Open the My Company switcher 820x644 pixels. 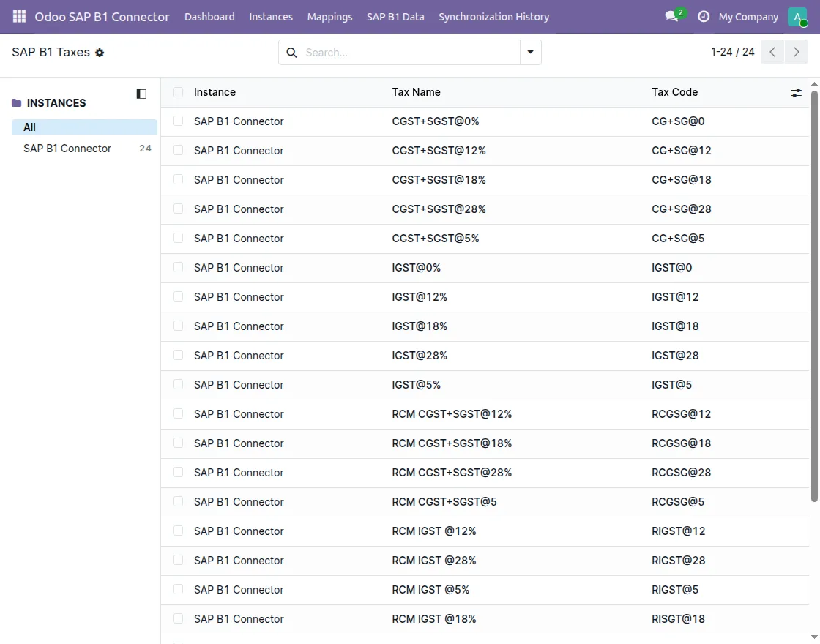[x=748, y=17]
